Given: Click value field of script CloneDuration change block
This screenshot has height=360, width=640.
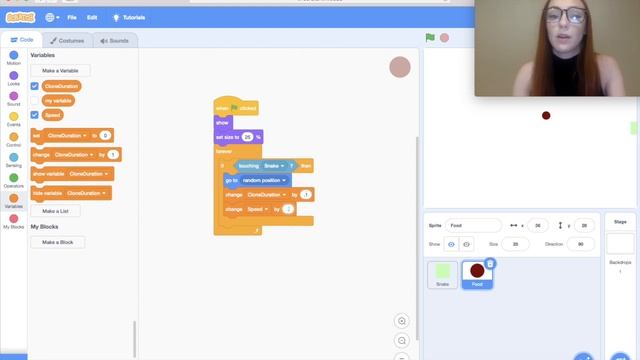Looking at the screenshot, I should pyautogui.click(x=306, y=195).
